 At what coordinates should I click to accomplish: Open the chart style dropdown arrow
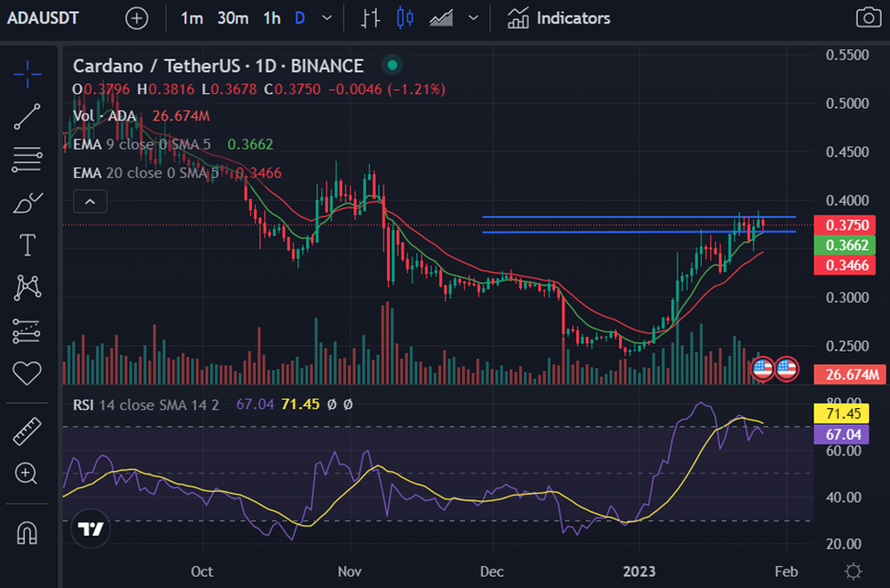pyautogui.click(x=473, y=17)
